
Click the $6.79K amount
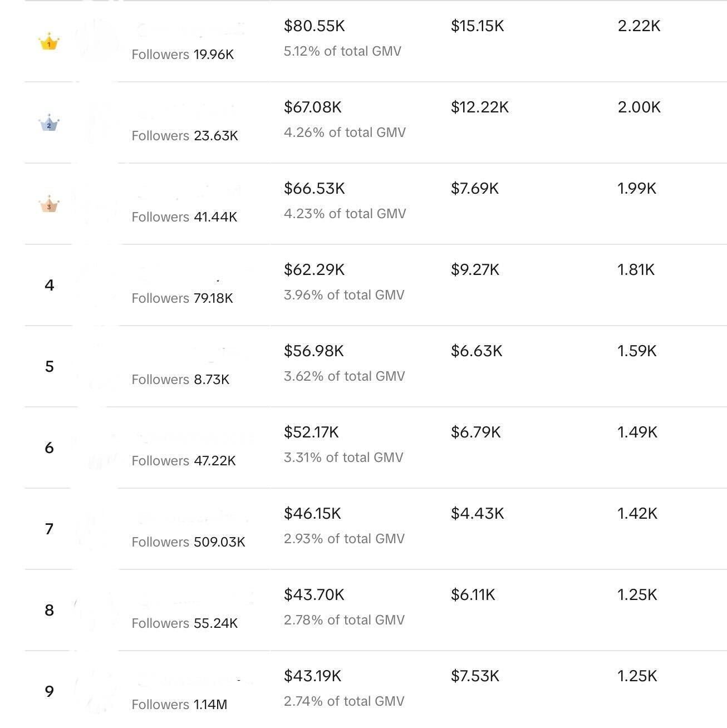click(475, 432)
